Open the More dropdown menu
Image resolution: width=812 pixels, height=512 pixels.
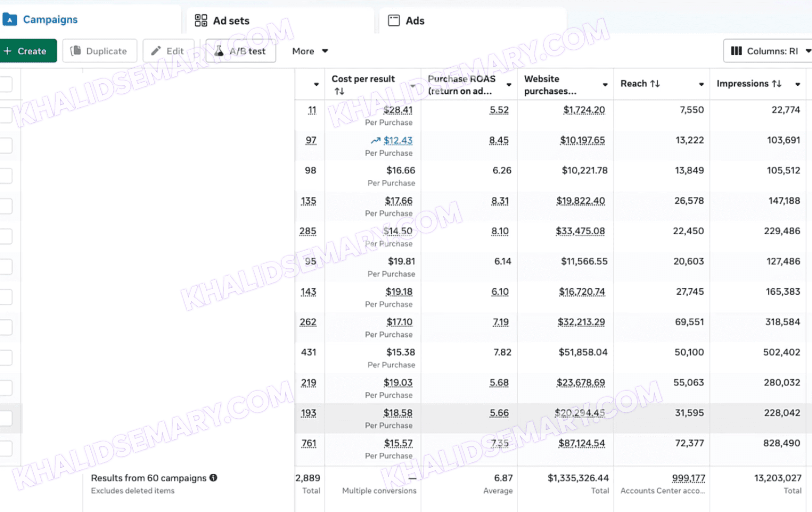pyautogui.click(x=310, y=51)
